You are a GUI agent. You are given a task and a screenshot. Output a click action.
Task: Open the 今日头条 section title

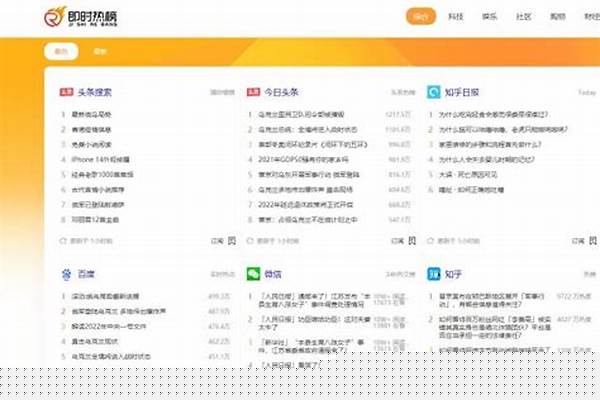coord(281,92)
